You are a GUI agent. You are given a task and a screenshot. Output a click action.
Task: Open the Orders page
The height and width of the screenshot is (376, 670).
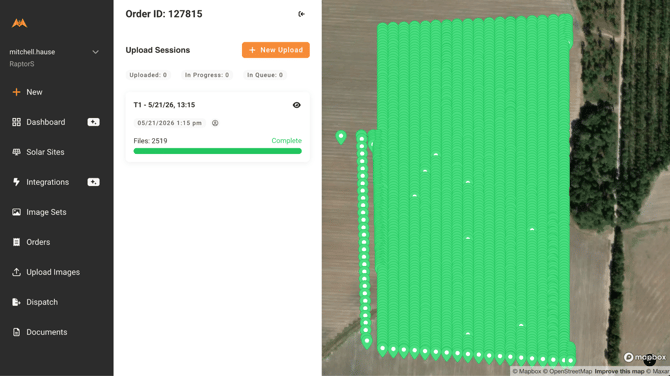coord(38,242)
